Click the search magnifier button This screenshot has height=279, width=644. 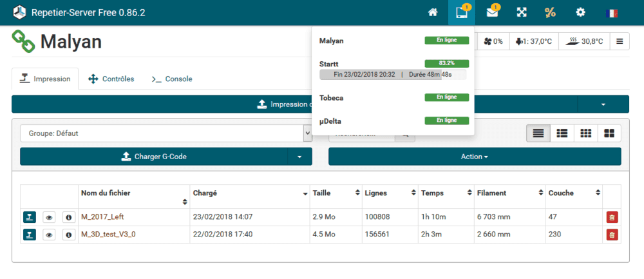(405, 134)
